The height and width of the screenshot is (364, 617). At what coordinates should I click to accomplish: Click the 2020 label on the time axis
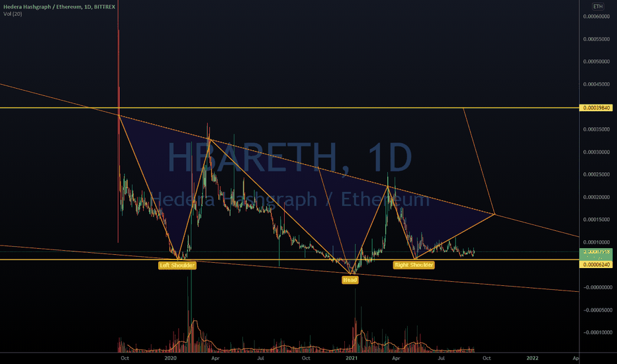(170, 358)
